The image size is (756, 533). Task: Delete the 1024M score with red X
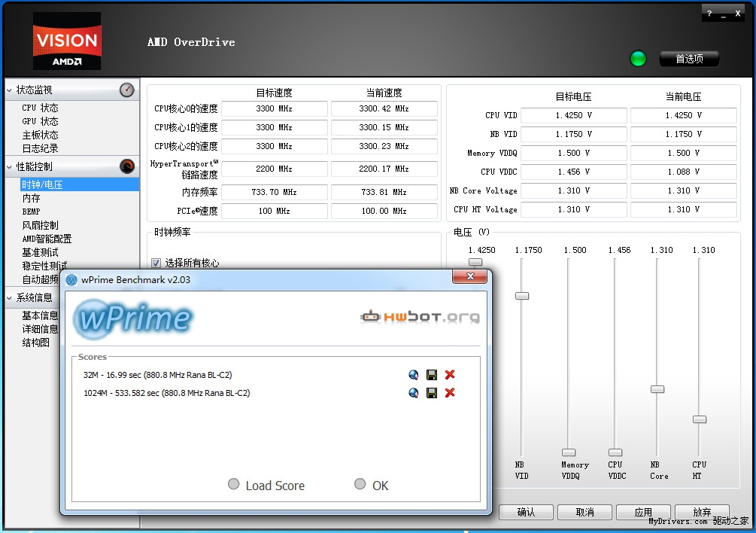coord(450,393)
